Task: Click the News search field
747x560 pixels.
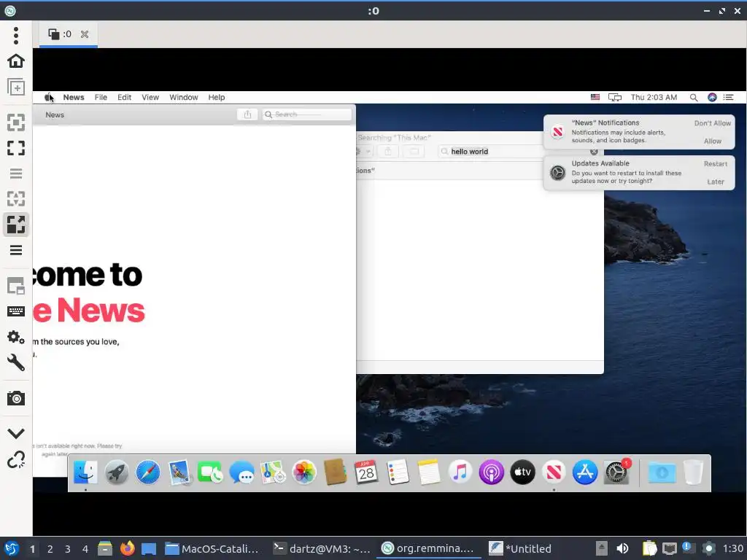Action: (307, 114)
